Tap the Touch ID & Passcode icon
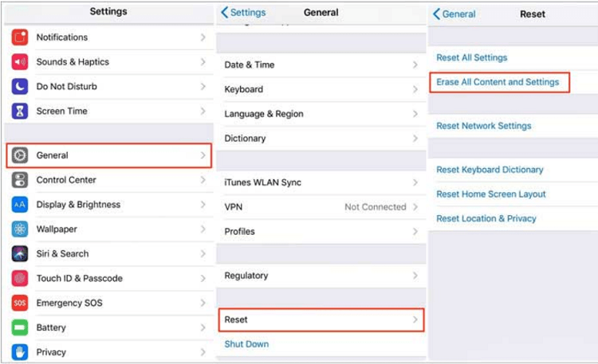Image resolution: width=598 pixels, height=364 pixels. (20, 279)
